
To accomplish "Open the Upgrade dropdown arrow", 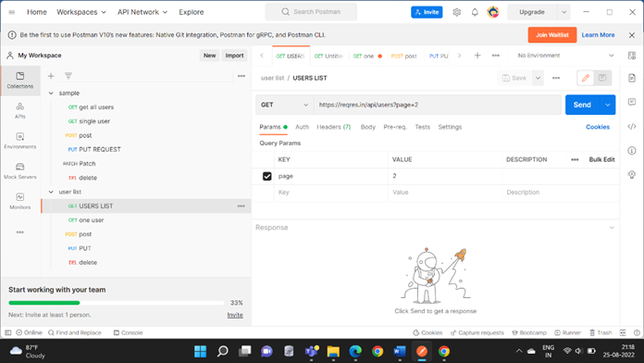I will [x=563, y=12].
